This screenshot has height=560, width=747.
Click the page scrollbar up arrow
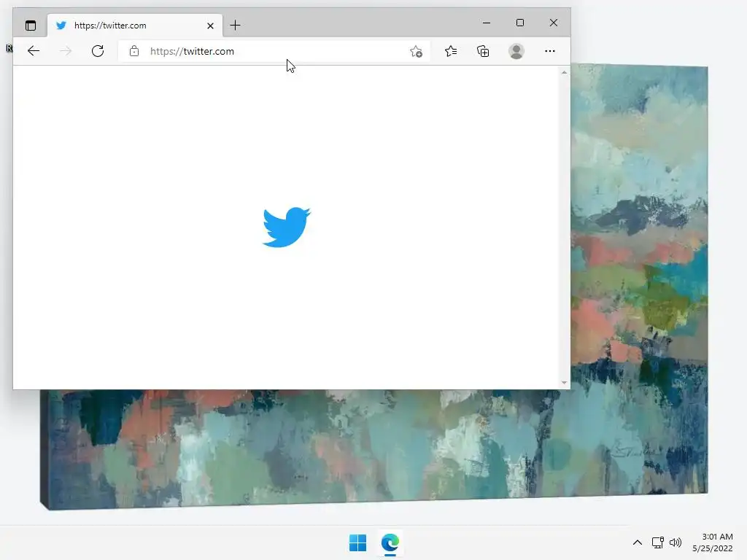564,72
